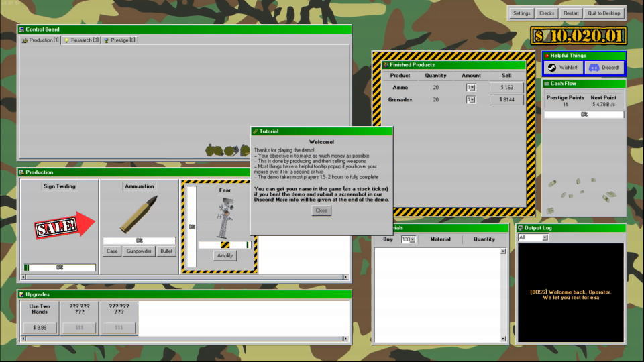This screenshot has width=644, height=362.
Task: Expand the Ammo sell amount dropdown
Action: pyautogui.click(x=472, y=88)
